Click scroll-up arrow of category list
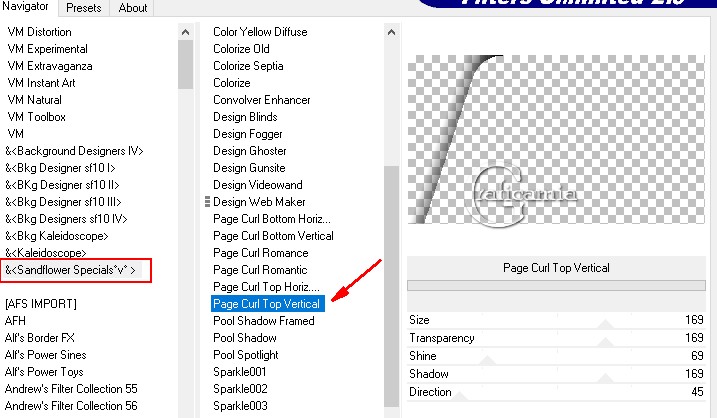The height and width of the screenshot is (418, 717). point(185,32)
